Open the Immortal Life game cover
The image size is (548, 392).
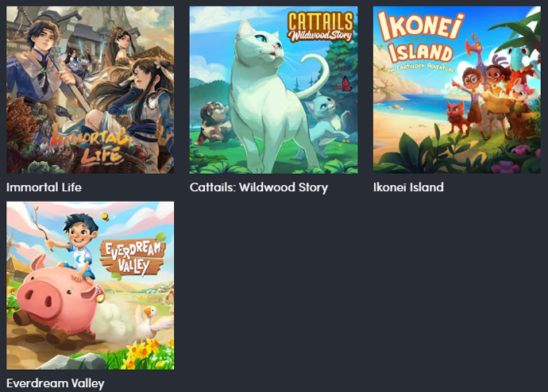click(91, 90)
